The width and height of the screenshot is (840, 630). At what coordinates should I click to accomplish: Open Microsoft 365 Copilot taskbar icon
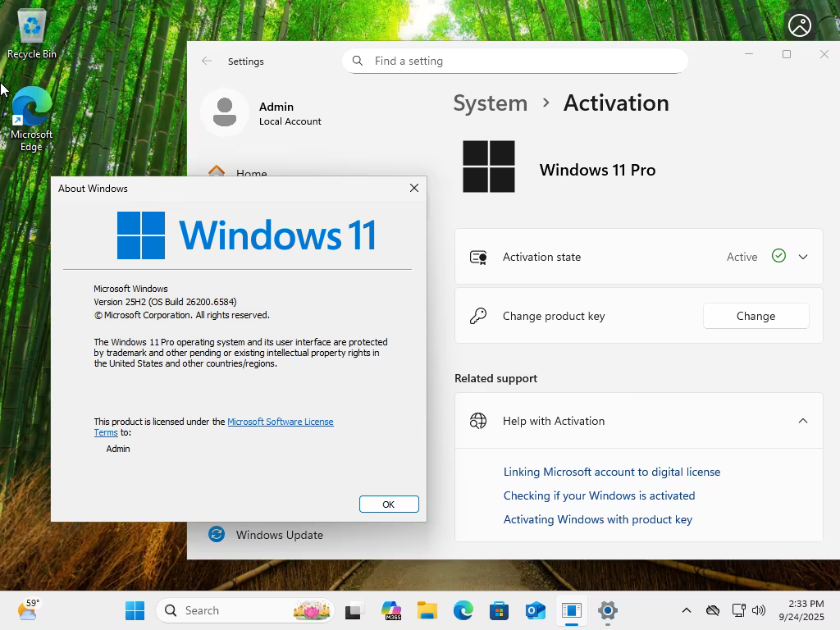pos(391,610)
